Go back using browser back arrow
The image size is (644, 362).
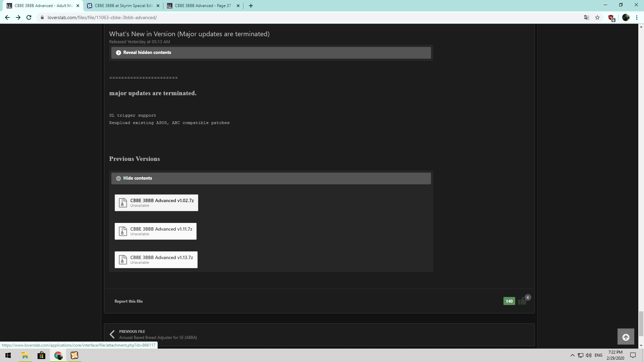point(7,17)
